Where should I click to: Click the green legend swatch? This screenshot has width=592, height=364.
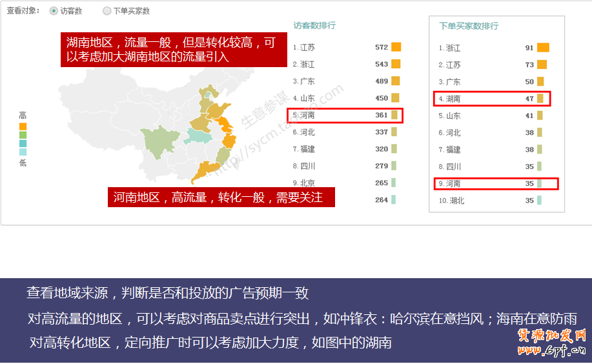click(x=23, y=135)
